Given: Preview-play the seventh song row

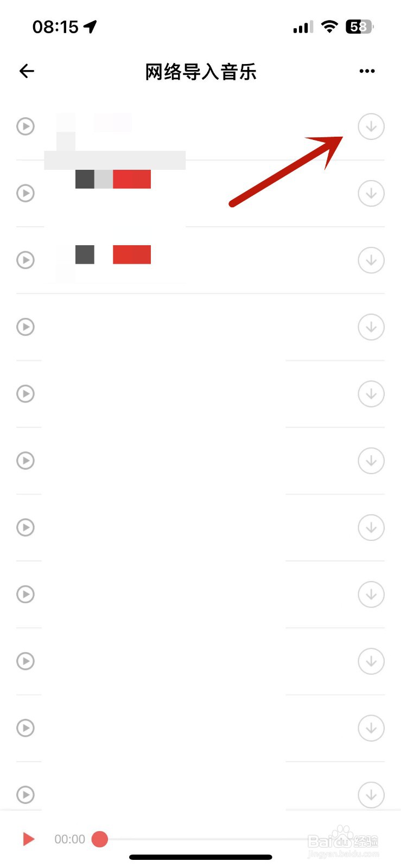Looking at the screenshot, I should tap(26, 527).
